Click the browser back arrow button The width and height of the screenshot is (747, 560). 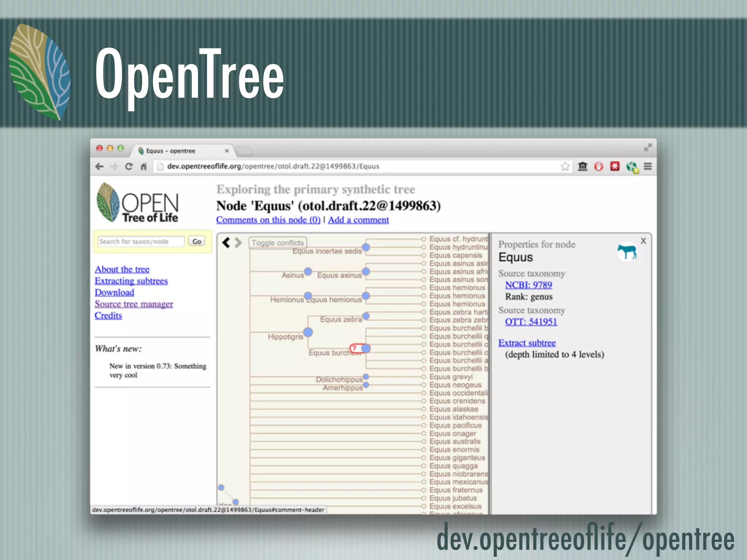coord(99,167)
